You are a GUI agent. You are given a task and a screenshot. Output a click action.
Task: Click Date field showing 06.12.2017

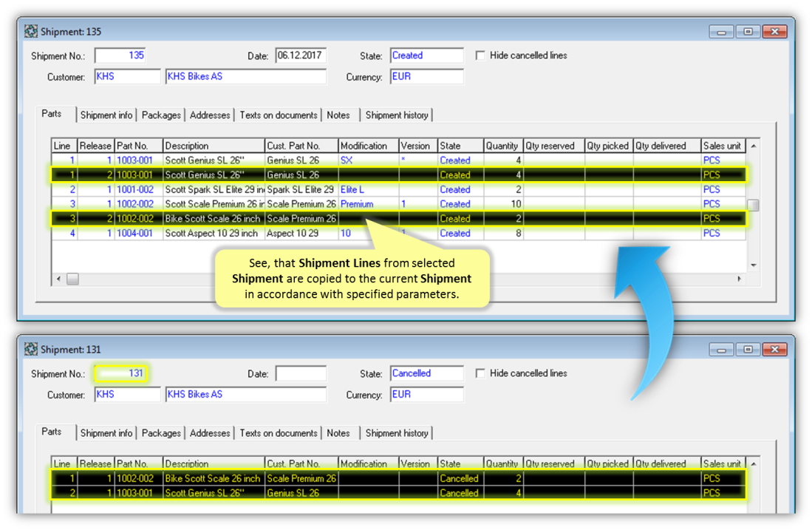point(301,55)
